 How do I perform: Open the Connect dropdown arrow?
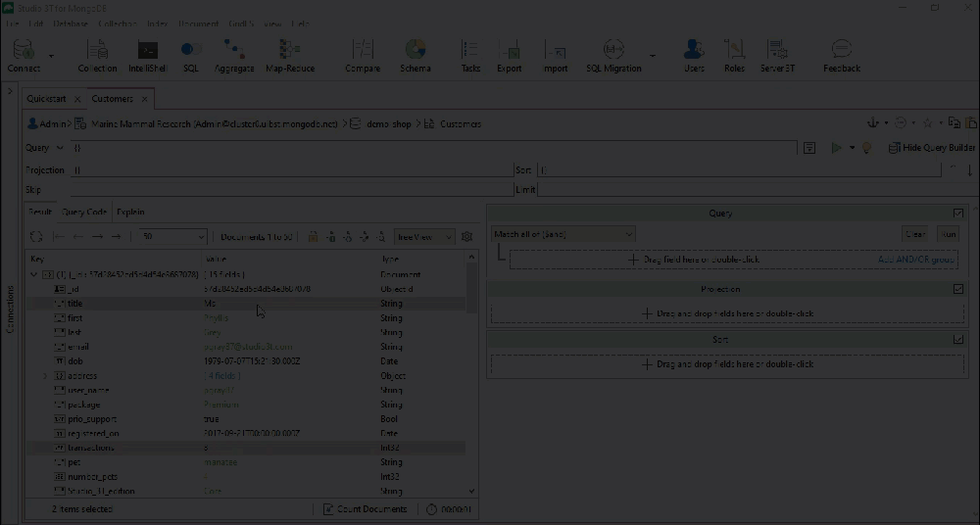click(x=51, y=56)
